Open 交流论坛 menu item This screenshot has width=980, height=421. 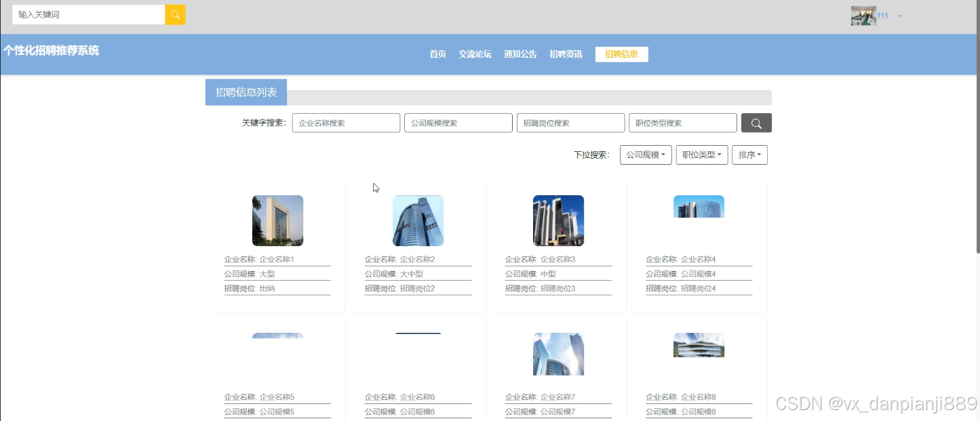pos(475,54)
